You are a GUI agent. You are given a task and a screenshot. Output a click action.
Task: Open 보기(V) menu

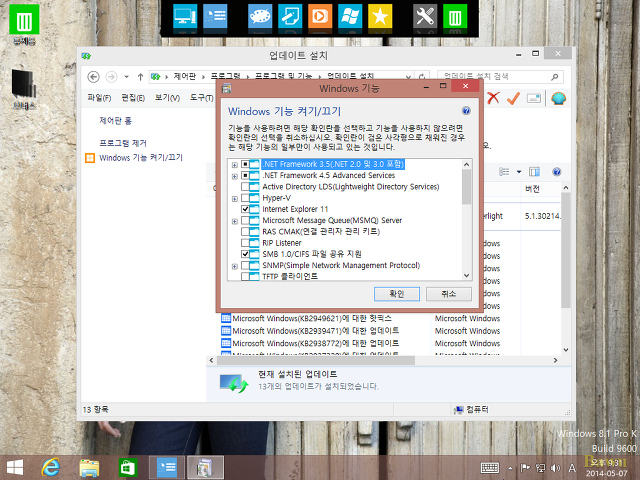coord(167,98)
